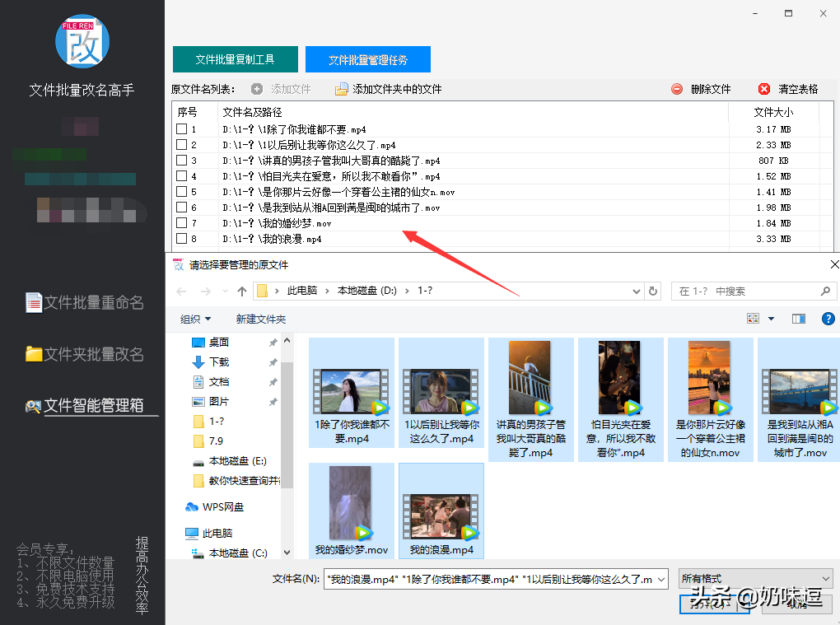The width and height of the screenshot is (840, 625).
Task: Check the box for row 2 以后别让我等你
Action: (x=182, y=145)
